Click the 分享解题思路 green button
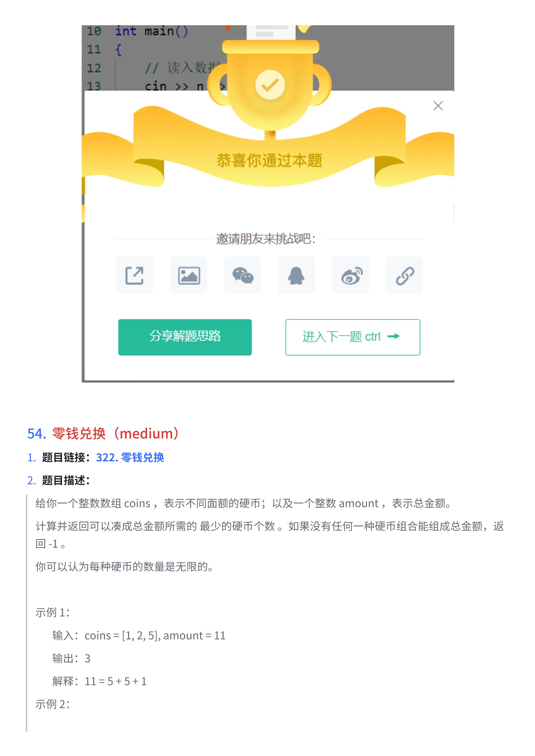This screenshot has height=756, width=535. (185, 337)
